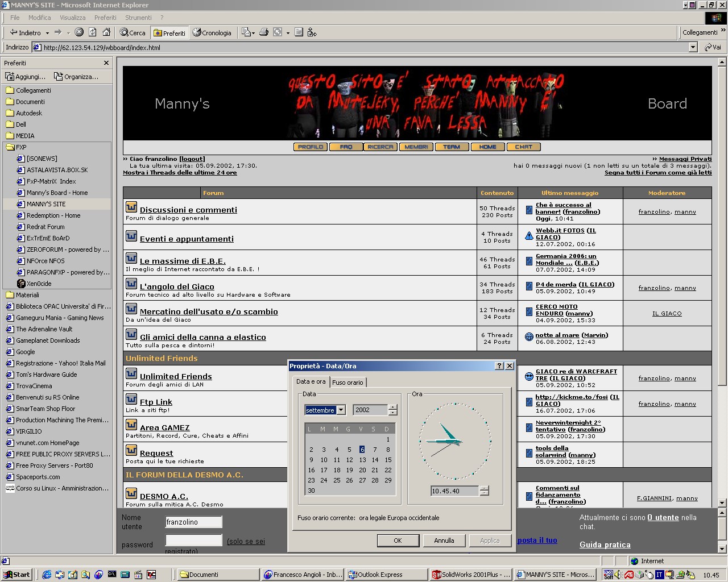Click the Stop loading toolbar icon
This screenshot has height=582, width=728.
(x=79, y=32)
